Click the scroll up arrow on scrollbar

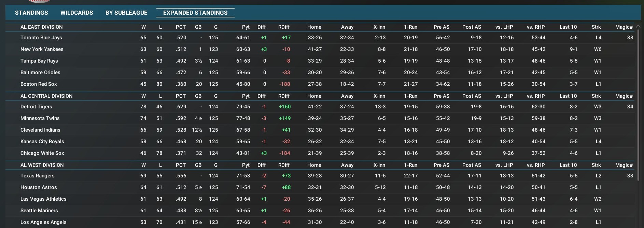tap(638, 26)
